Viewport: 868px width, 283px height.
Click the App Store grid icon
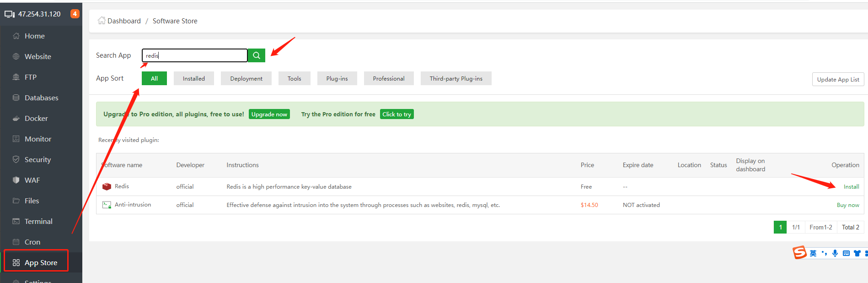coord(16,262)
